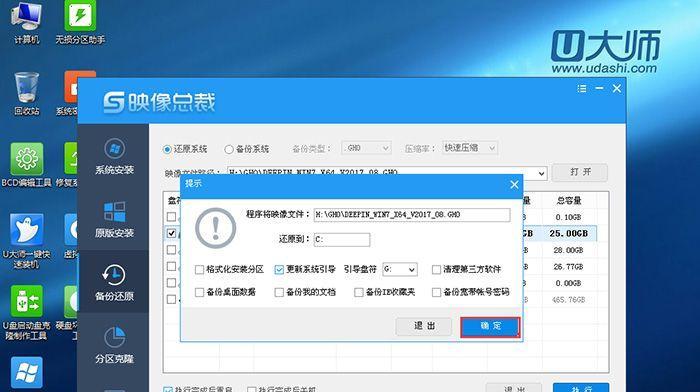The width and height of the screenshot is (700, 392).
Task: Click 退出 in the 提示 dialog
Action: coord(424,326)
